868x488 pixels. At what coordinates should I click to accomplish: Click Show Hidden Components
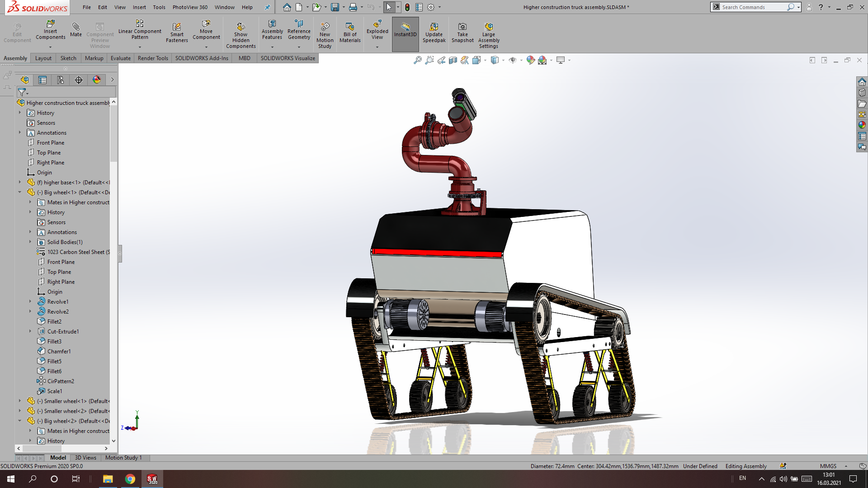[241, 35]
